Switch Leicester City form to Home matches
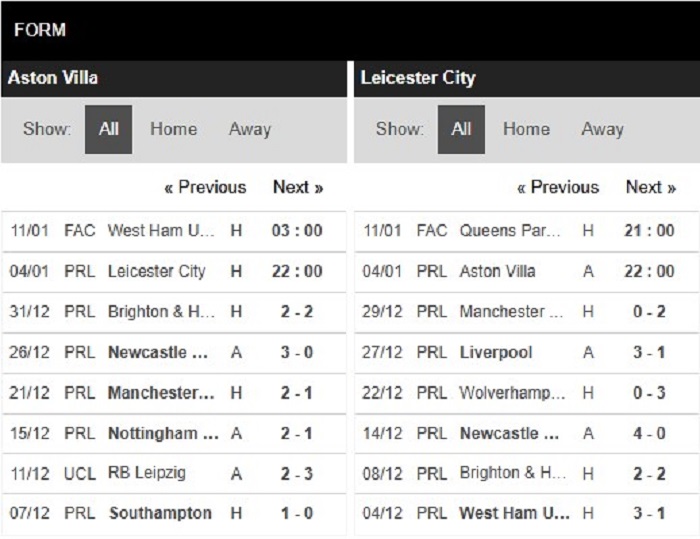700x539 pixels. click(526, 129)
